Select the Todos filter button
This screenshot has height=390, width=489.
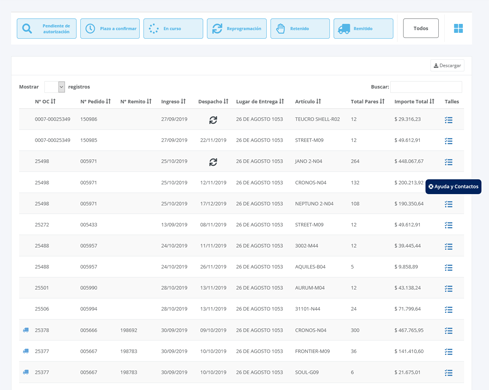coord(421,28)
